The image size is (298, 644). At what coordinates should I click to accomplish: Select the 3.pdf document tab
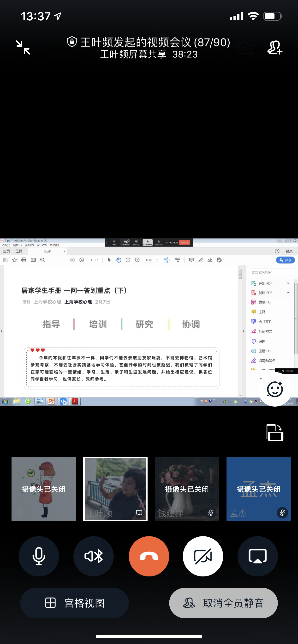(x=48, y=251)
